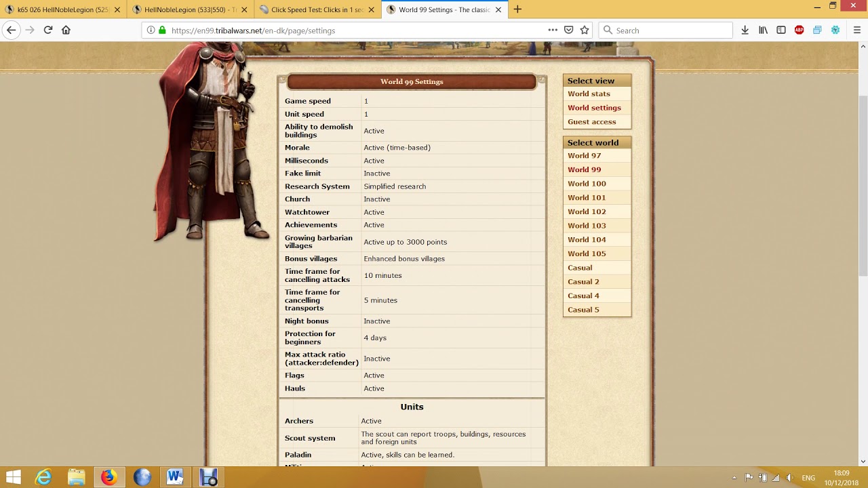Open the World settings view

[x=594, y=108]
